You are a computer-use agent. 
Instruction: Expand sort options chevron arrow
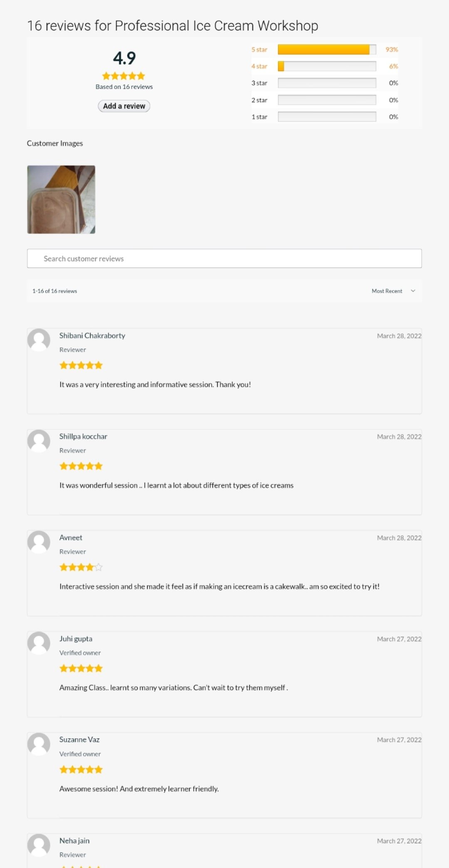pyautogui.click(x=413, y=291)
